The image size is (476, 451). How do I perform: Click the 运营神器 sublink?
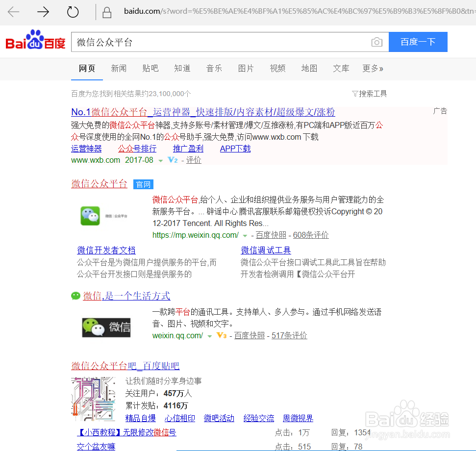[x=86, y=149]
